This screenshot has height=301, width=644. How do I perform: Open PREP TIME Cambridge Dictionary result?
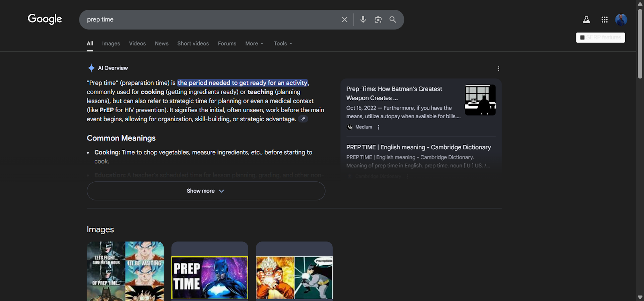point(419,147)
